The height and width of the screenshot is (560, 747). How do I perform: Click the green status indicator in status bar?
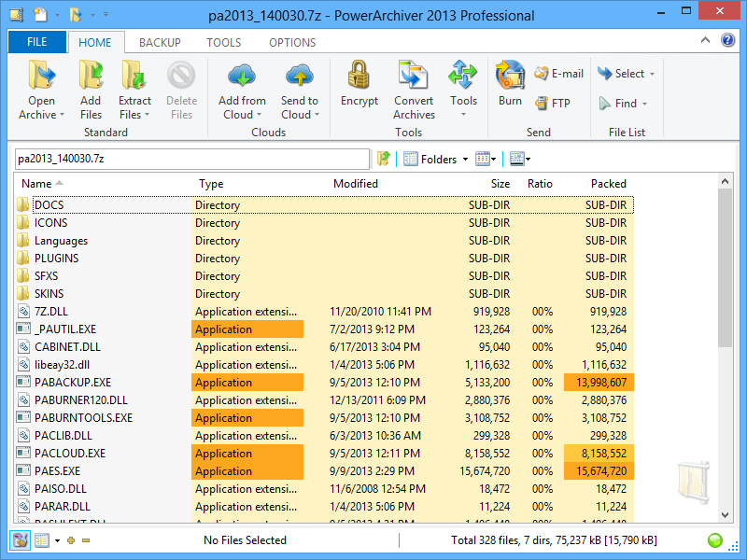coord(716,540)
